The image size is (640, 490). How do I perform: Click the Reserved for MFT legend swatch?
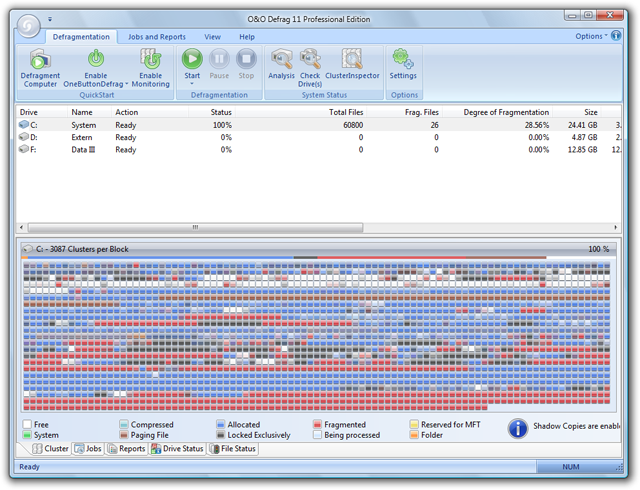click(414, 424)
